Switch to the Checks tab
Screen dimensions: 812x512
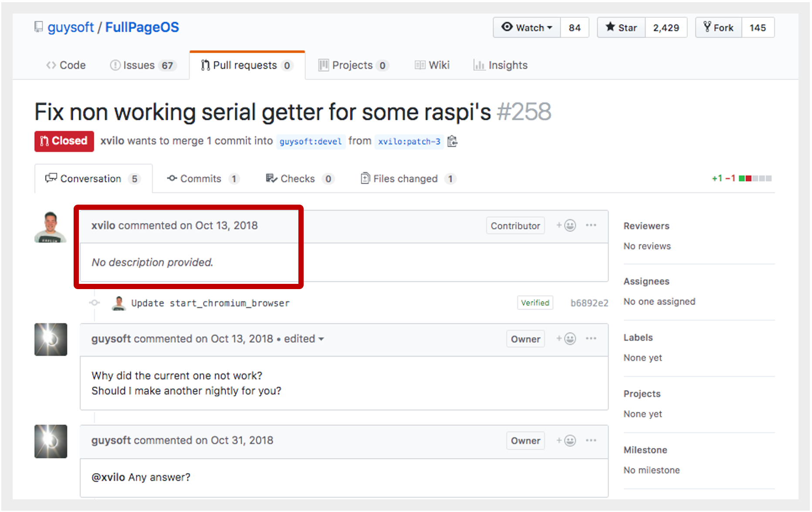click(300, 179)
